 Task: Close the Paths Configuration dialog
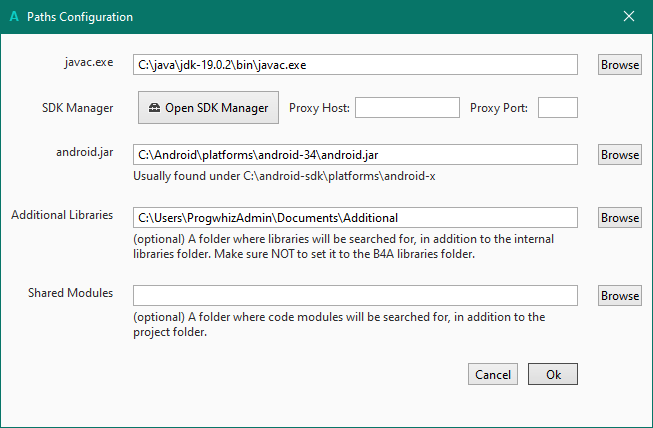[x=629, y=17]
